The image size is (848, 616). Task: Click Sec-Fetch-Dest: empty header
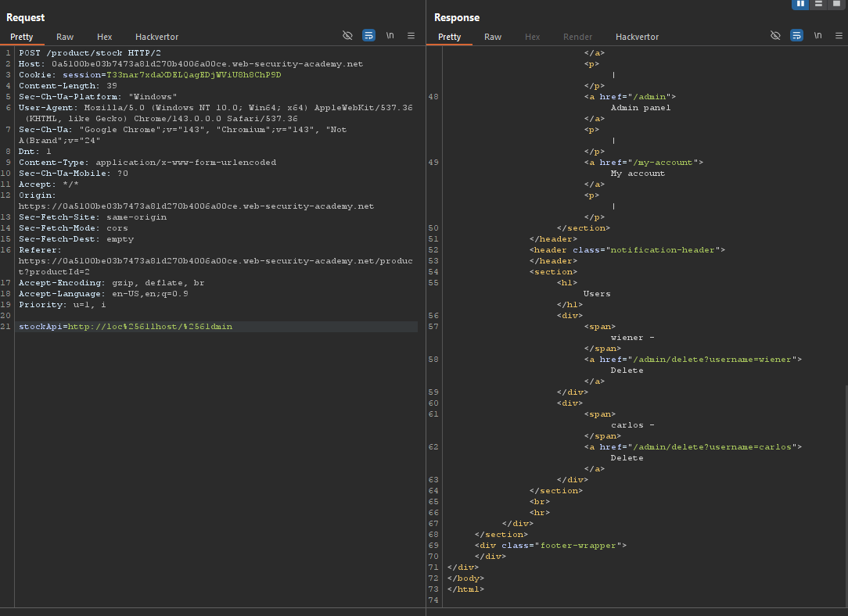tap(76, 239)
